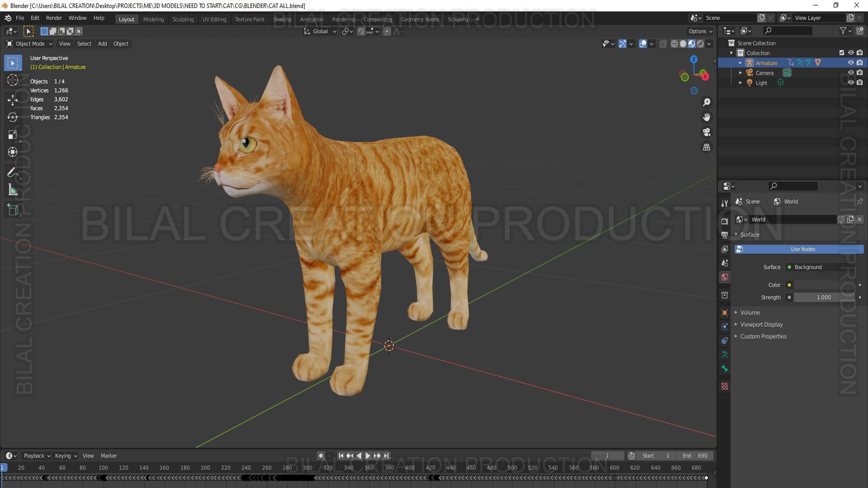Toggle snapping magnet icon
The image size is (868, 488).
point(361,31)
